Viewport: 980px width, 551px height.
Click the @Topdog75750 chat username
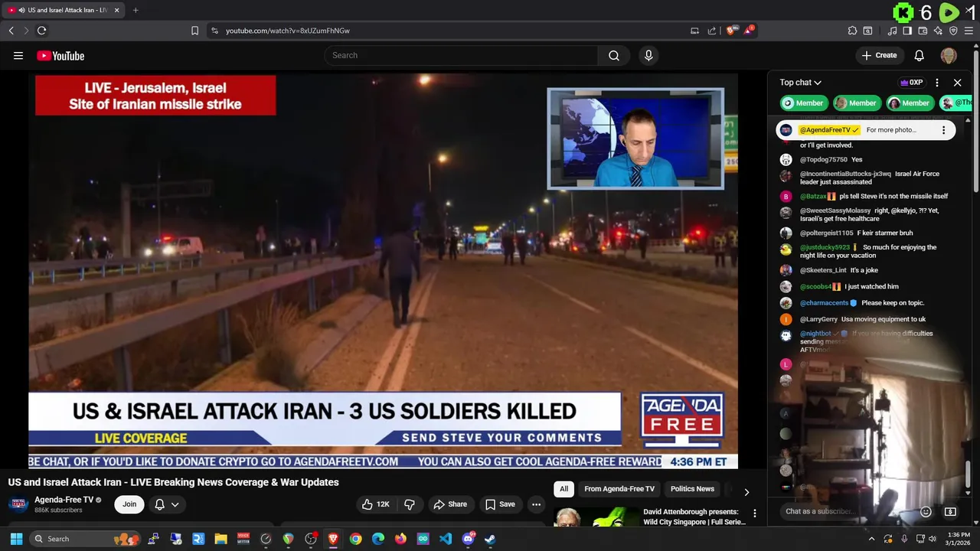[824, 159]
